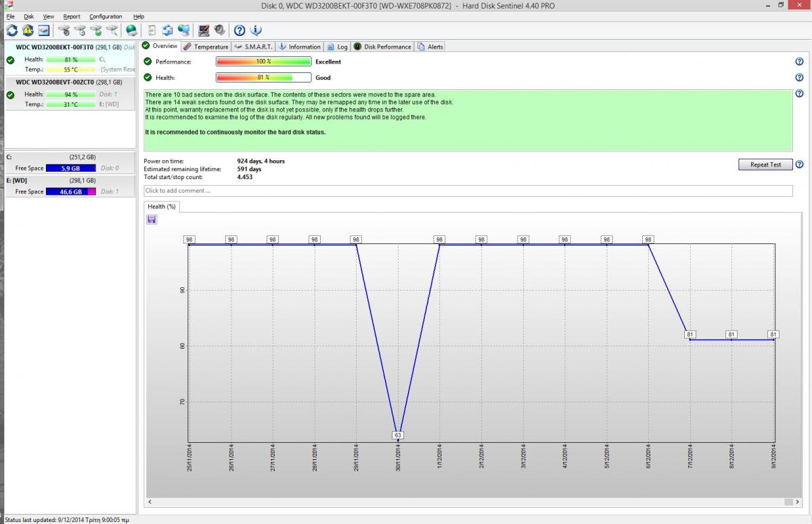Click the yellow warning triangle toolbar icon
812x524 pixels.
coord(28,30)
